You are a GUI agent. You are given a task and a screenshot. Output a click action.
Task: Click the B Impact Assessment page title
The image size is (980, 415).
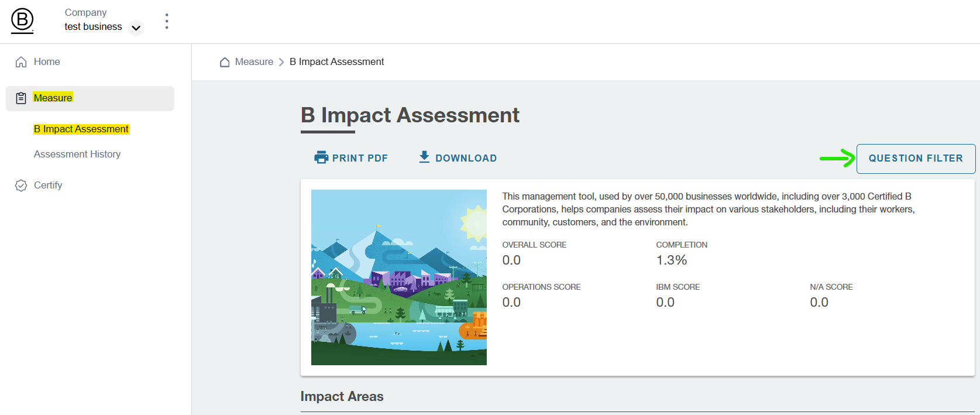[x=410, y=115]
